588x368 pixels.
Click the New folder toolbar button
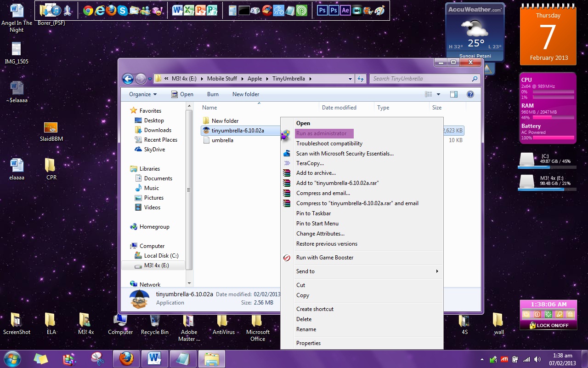pos(246,94)
